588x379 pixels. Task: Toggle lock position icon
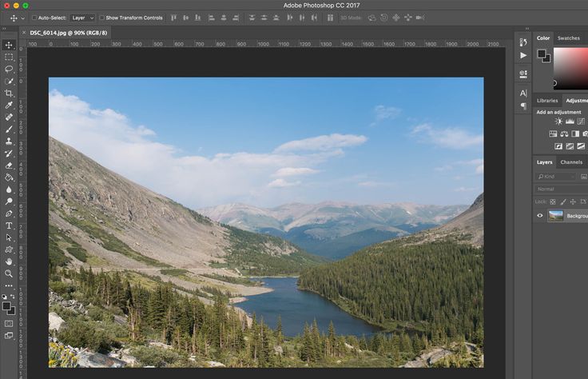click(573, 201)
